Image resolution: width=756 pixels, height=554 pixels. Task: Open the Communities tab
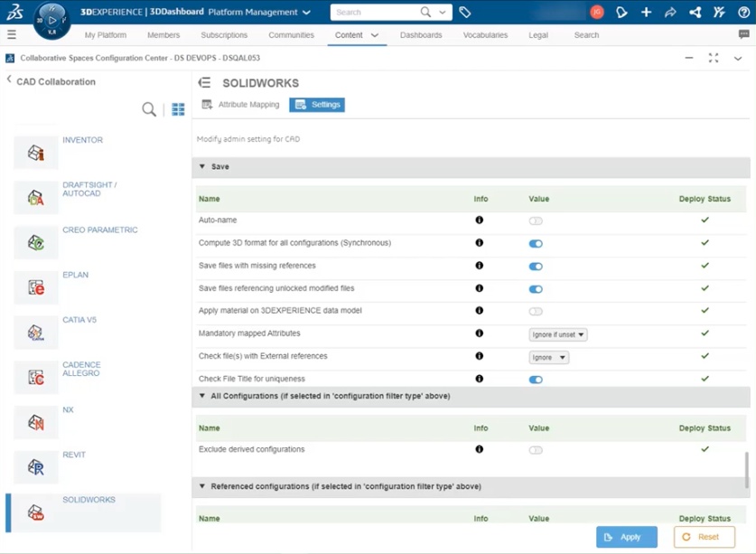pos(291,35)
